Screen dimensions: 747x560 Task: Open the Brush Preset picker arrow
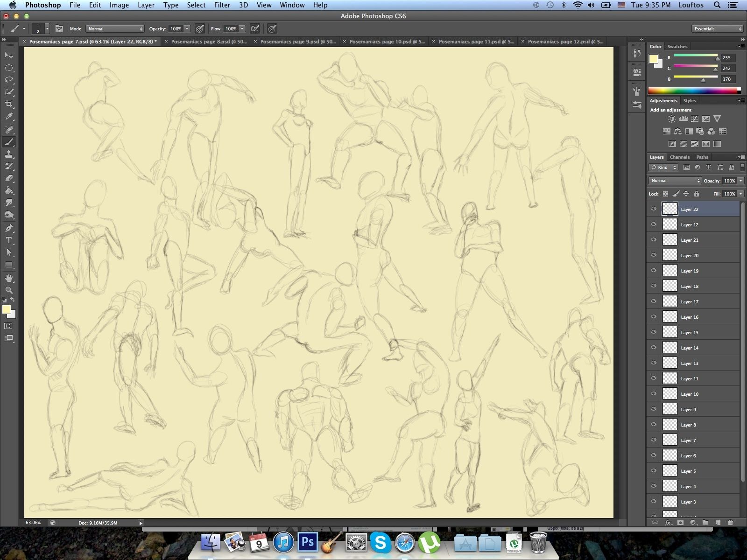click(47, 29)
